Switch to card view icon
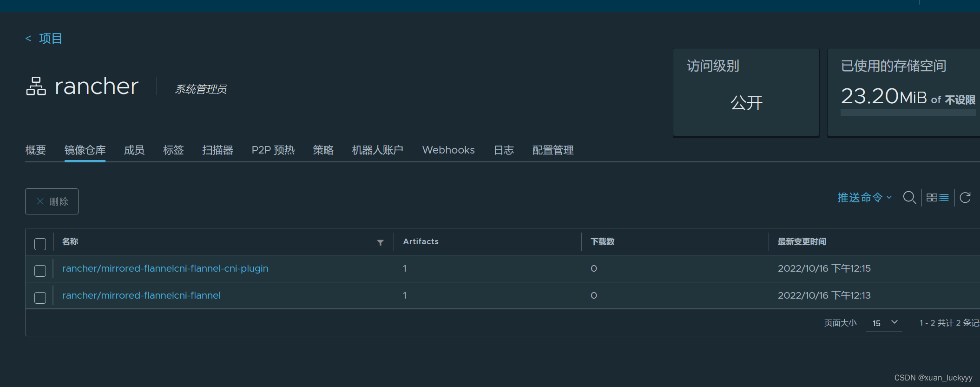Image resolution: width=980 pixels, height=387 pixels. [x=932, y=198]
